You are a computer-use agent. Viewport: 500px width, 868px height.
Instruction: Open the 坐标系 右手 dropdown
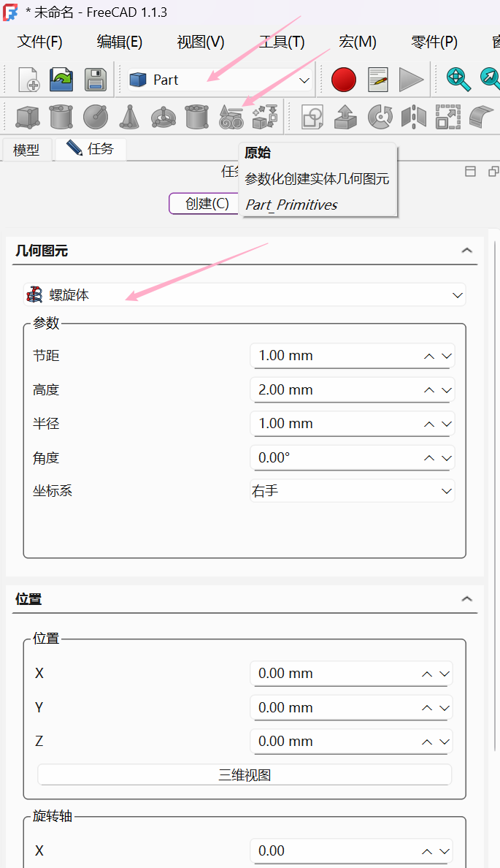(x=353, y=491)
